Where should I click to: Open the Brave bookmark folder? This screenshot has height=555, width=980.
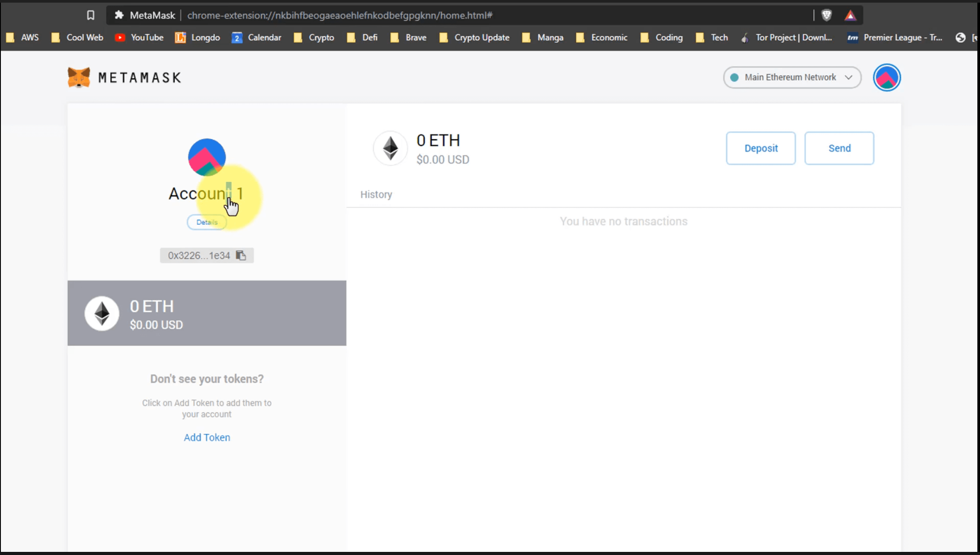tap(408, 38)
